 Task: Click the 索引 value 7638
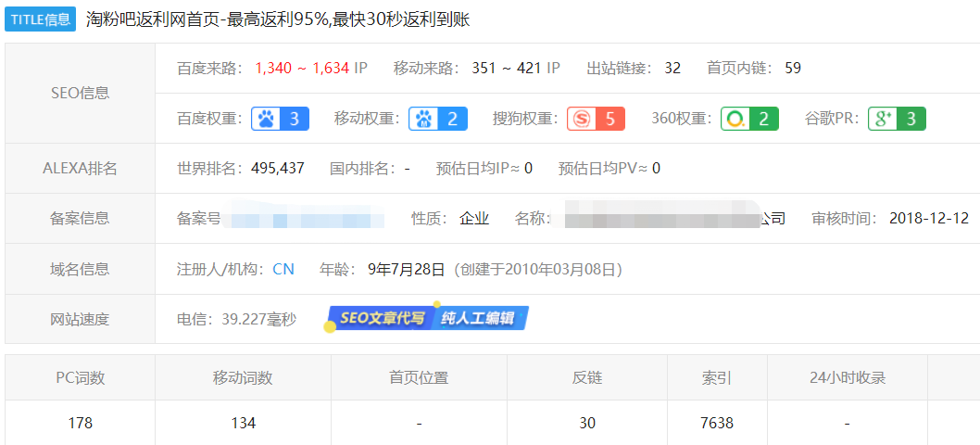[717, 423]
